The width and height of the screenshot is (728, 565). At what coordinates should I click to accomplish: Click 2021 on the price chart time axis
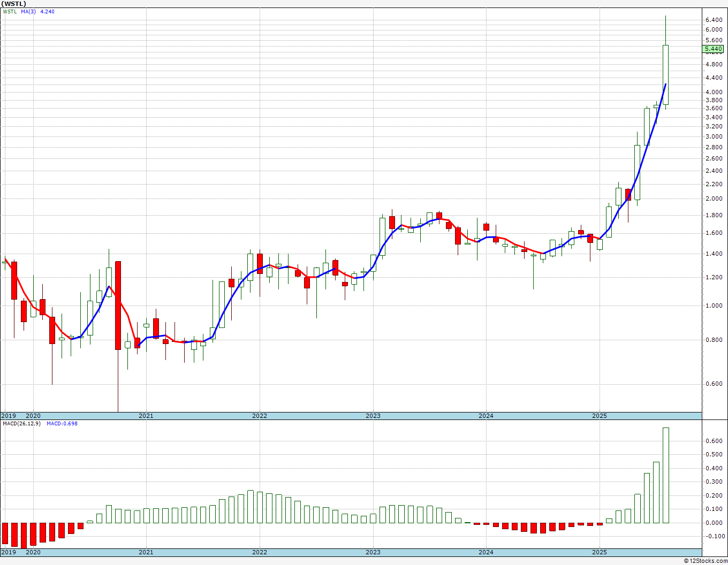(146, 416)
